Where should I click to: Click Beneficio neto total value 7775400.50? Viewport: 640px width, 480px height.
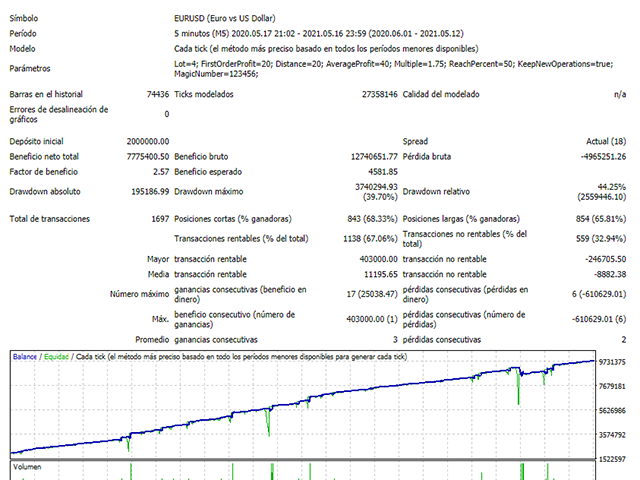click(148, 156)
